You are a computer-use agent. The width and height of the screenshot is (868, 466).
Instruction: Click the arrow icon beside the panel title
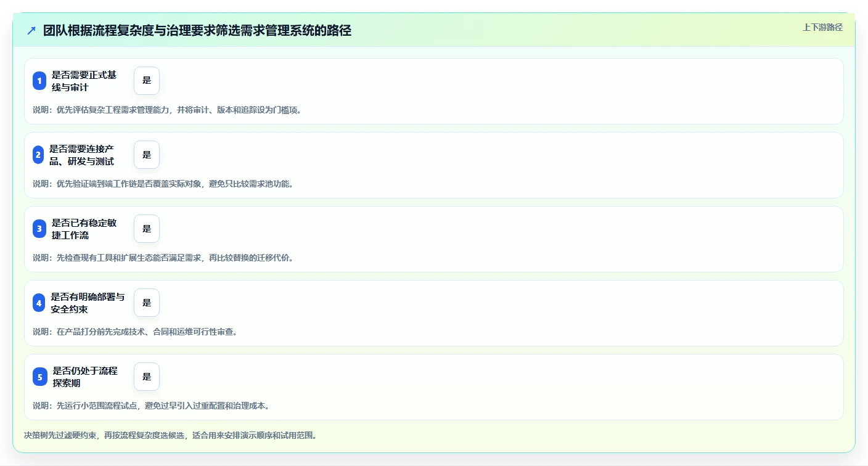tap(31, 31)
